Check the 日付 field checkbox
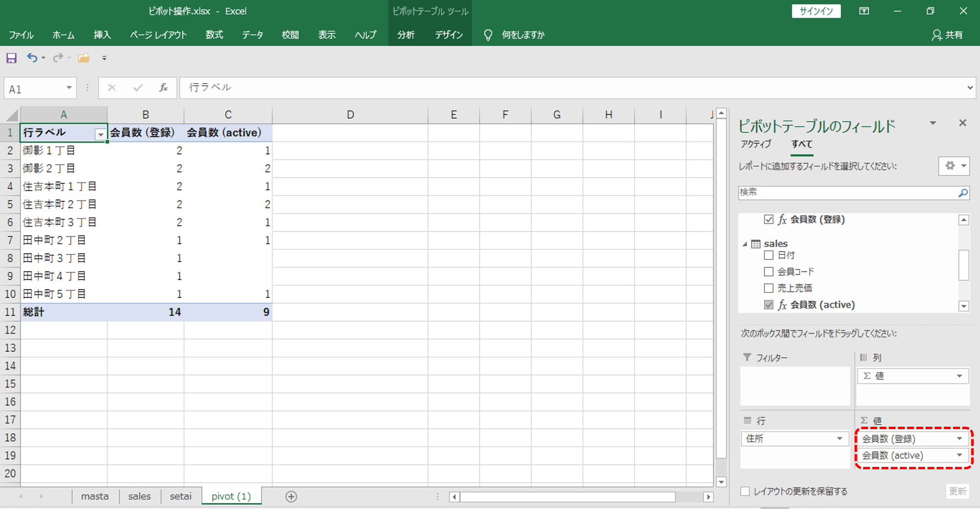The height and width of the screenshot is (509, 980). pos(769,255)
